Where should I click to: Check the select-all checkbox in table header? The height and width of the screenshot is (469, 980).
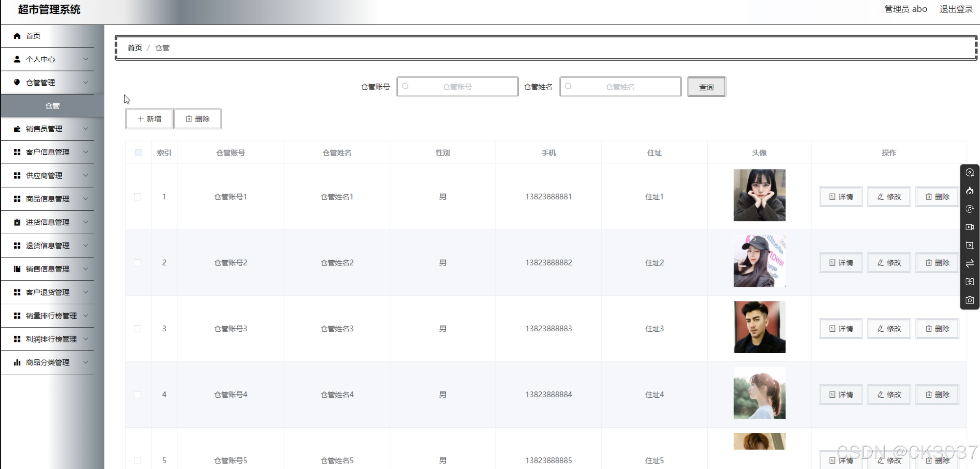pyautogui.click(x=139, y=152)
